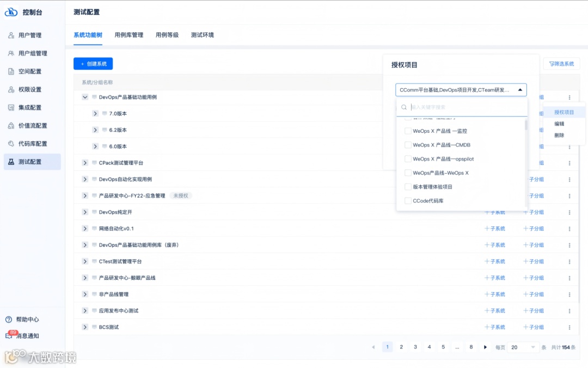Go to the next page arrow
The height and width of the screenshot is (368, 588).
click(x=485, y=347)
